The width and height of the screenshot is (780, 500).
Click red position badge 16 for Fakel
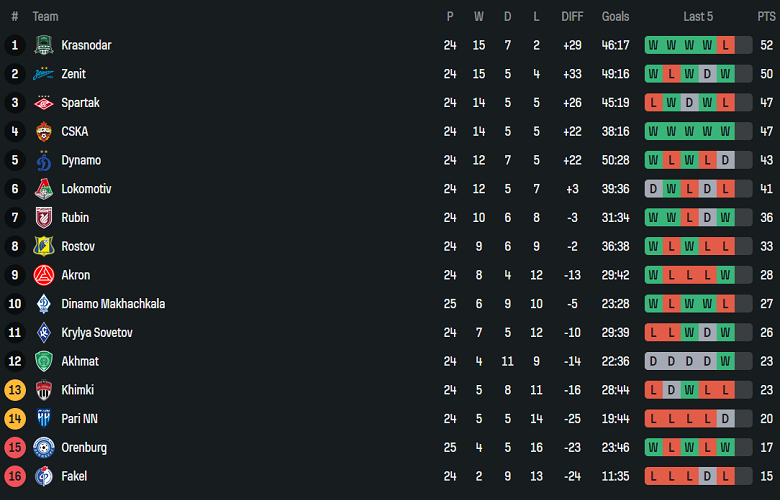coord(15,476)
